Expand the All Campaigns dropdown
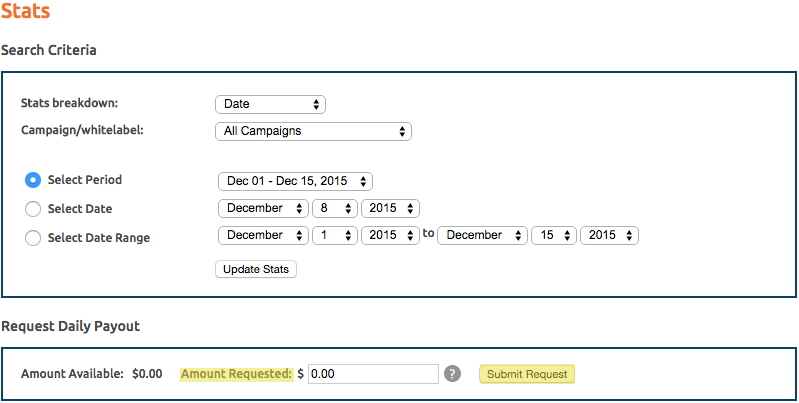 tap(313, 131)
